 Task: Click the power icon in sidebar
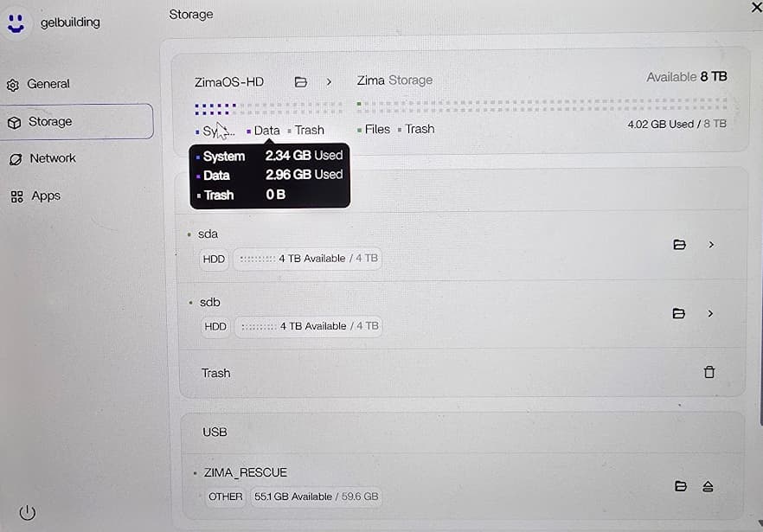[x=28, y=512]
